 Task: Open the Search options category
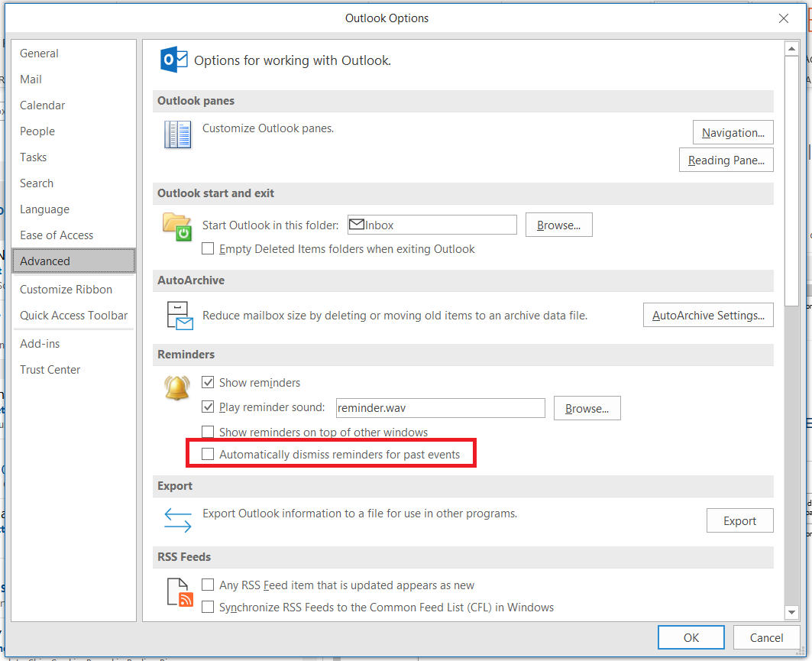point(73,183)
